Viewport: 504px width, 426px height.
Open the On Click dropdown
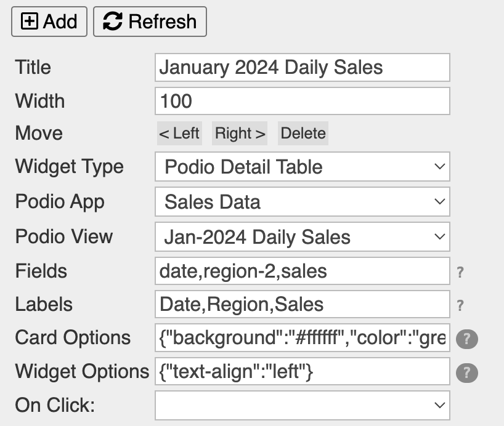pos(302,405)
